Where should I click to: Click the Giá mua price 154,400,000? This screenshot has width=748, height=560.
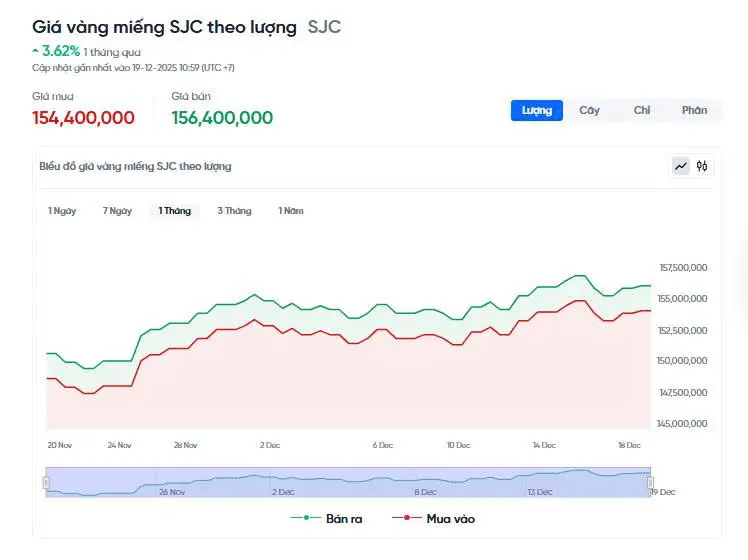tap(83, 118)
